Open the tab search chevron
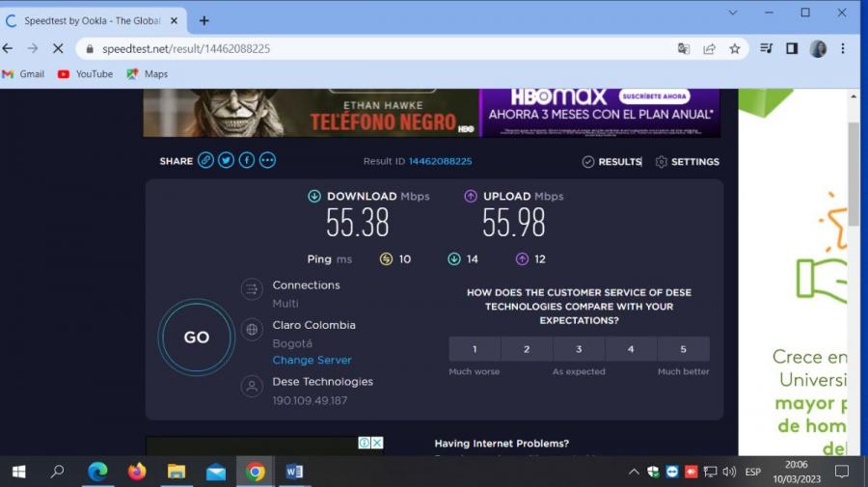 (732, 13)
